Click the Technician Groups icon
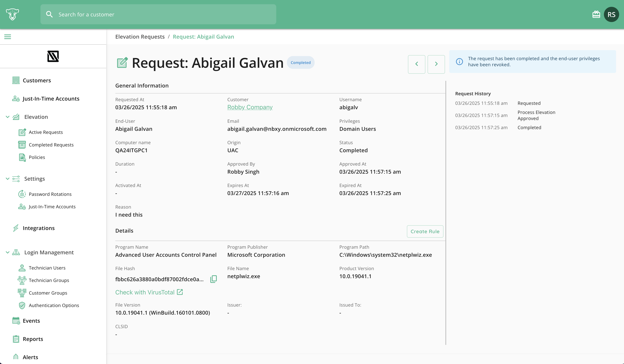 pyautogui.click(x=22, y=280)
